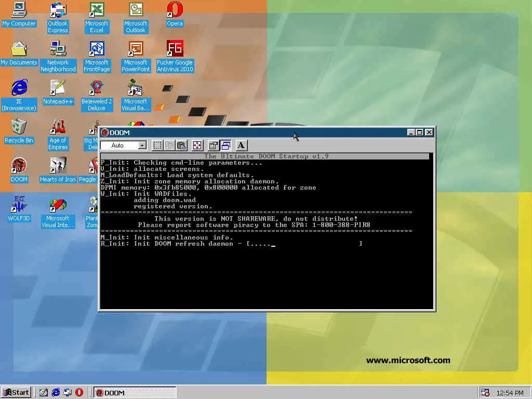
Task: Launch Internet Explorer from Quick Launch
Action: point(56,393)
